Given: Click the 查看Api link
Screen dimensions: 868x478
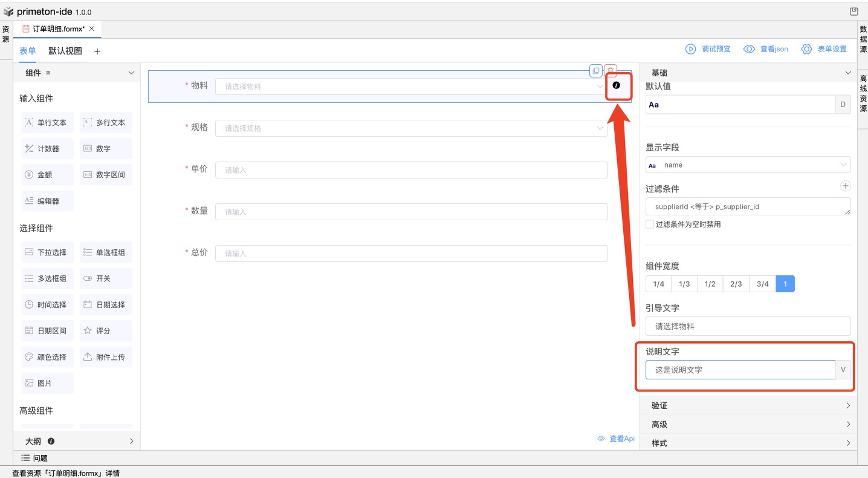Looking at the screenshot, I should tap(616, 439).
